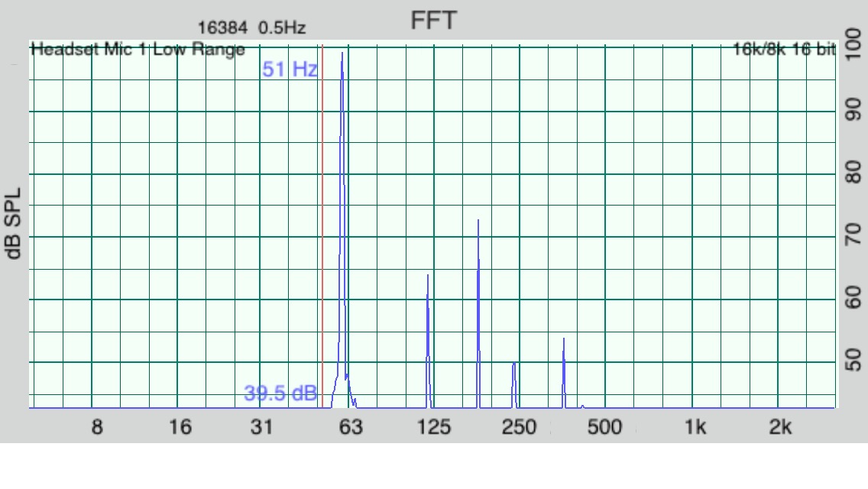868x489 pixels.
Task: Click the '16k/8k 16 bit' label
Action: (x=785, y=50)
